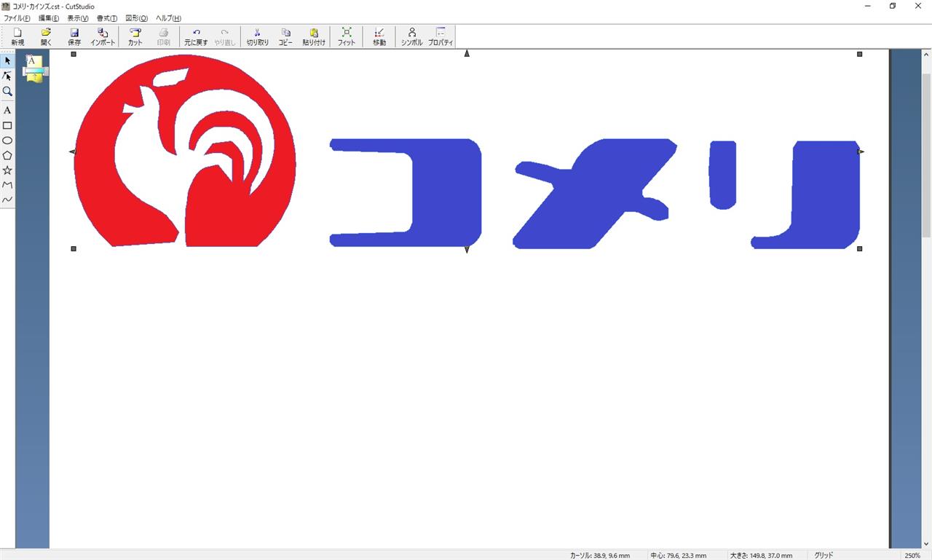
Task: Cut selection with 切り取り
Action: click(257, 36)
